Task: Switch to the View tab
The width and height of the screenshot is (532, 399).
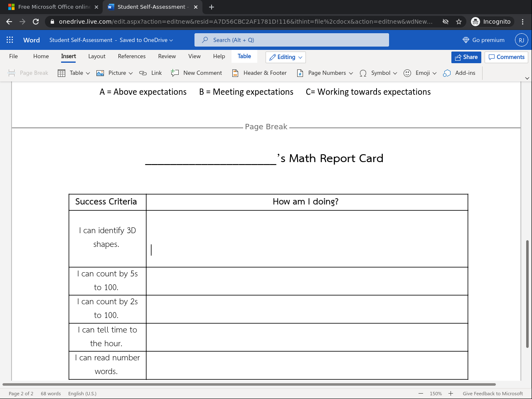Action: pyautogui.click(x=195, y=57)
